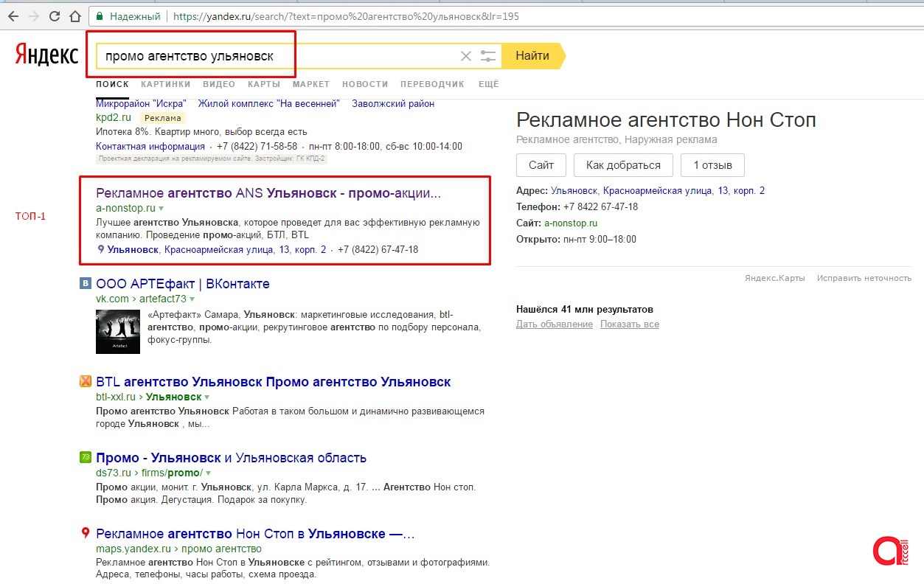Go back with browser back arrow
This screenshot has height=584, width=924.
pyautogui.click(x=13, y=15)
